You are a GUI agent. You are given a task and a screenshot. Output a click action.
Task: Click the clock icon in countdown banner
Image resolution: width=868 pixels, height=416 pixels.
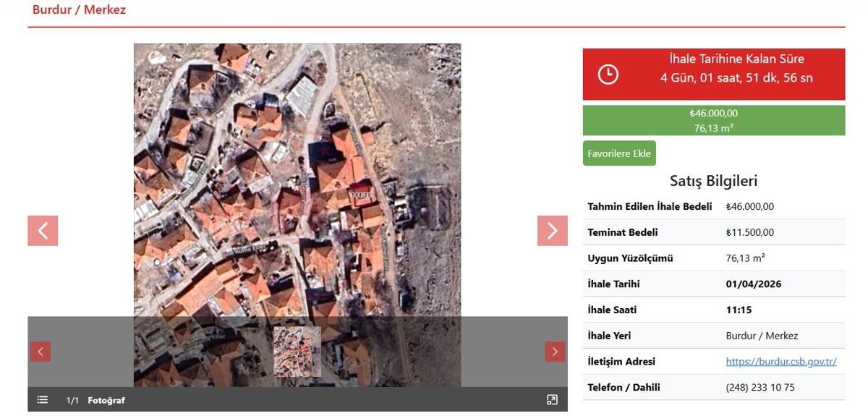click(x=608, y=74)
